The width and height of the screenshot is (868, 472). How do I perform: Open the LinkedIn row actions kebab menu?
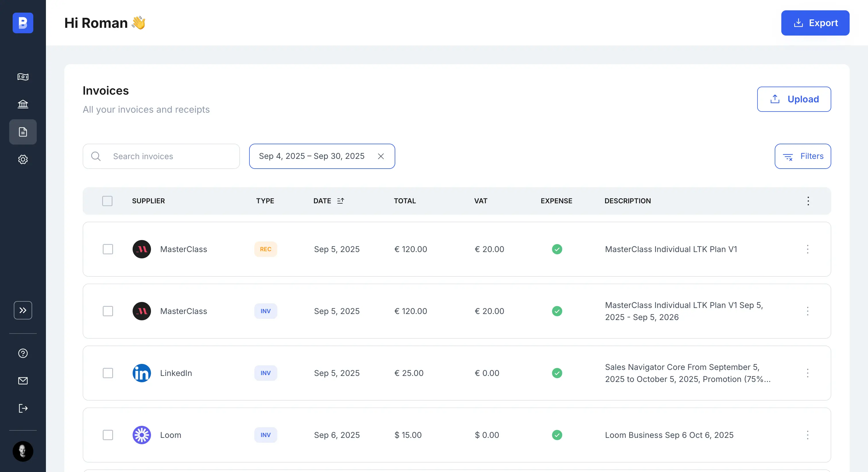808,373
